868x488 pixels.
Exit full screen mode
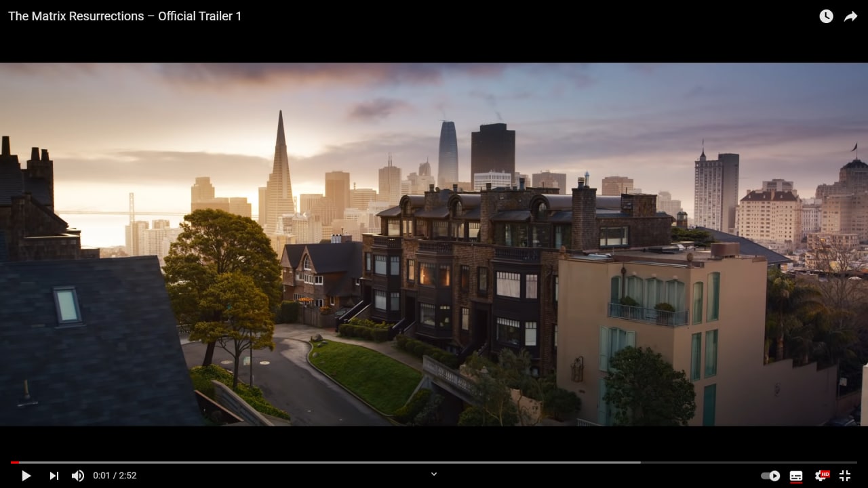[x=845, y=476]
